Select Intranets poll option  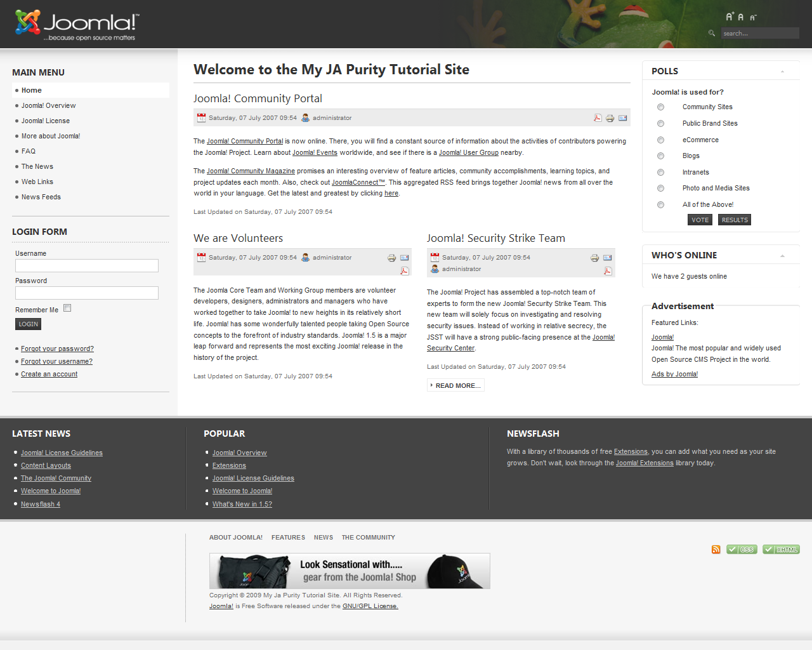tap(661, 173)
